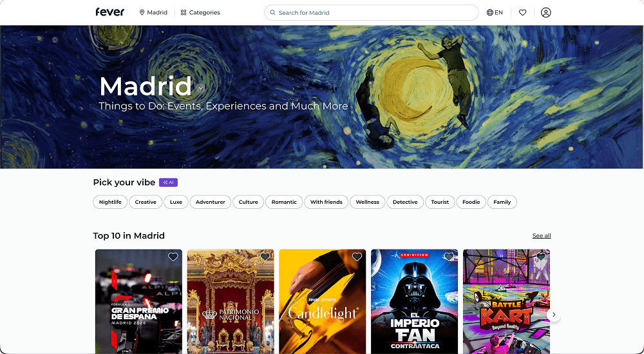Choose the Family vibe chip

point(502,202)
